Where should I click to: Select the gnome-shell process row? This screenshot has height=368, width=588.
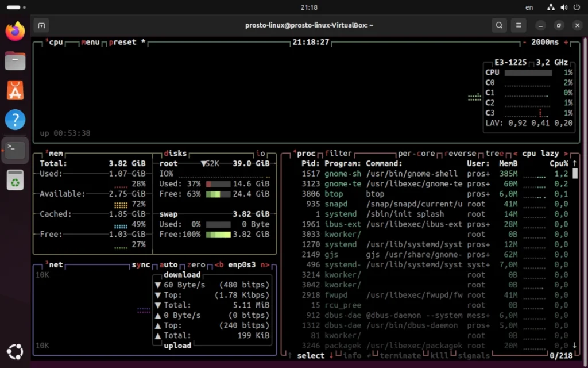tap(435, 174)
